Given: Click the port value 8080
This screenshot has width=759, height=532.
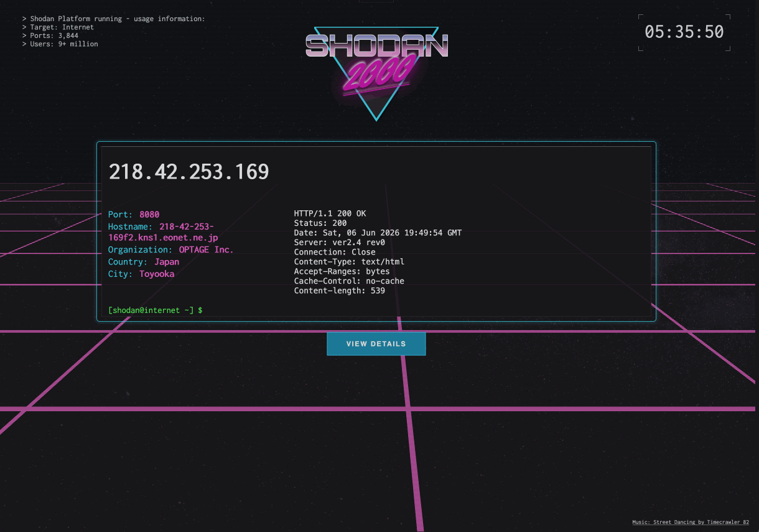Looking at the screenshot, I should tap(149, 215).
